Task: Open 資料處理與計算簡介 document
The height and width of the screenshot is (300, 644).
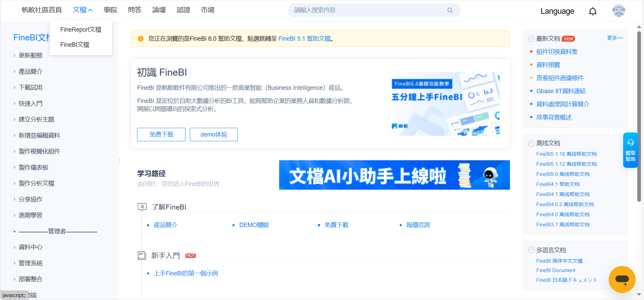Action: point(563,104)
